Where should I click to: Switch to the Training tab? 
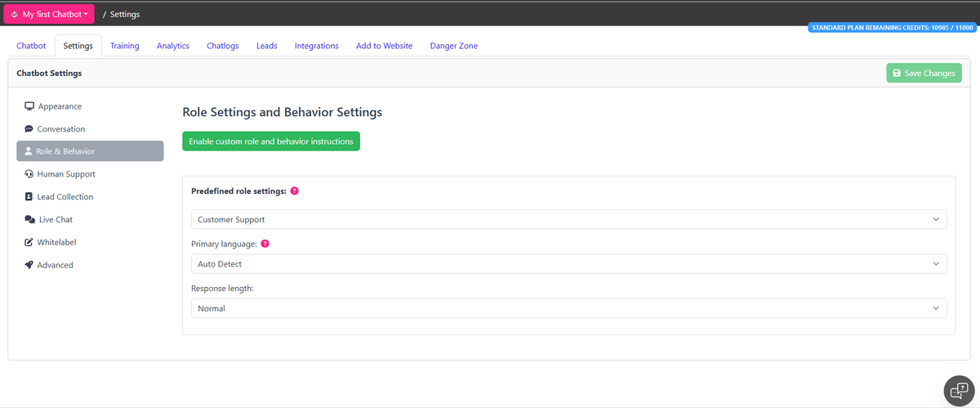pyautogui.click(x=125, y=46)
